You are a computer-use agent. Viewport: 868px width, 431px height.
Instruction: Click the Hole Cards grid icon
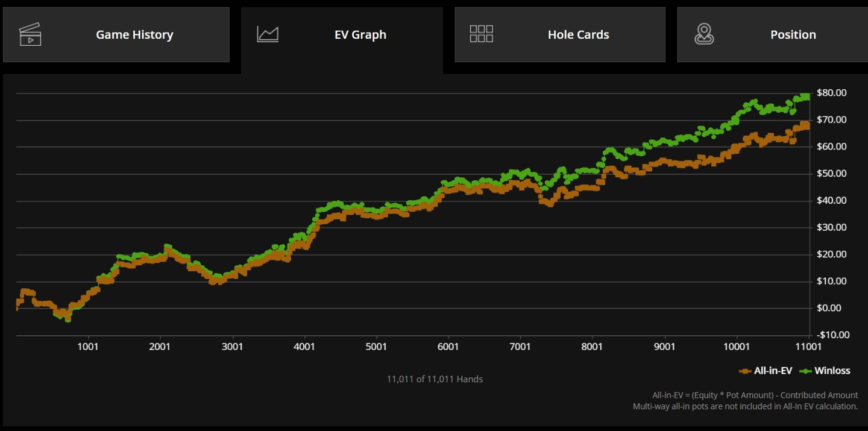[481, 34]
